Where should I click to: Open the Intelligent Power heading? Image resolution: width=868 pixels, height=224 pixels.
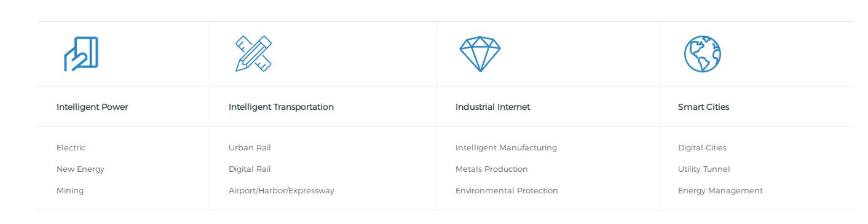(92, 107)
